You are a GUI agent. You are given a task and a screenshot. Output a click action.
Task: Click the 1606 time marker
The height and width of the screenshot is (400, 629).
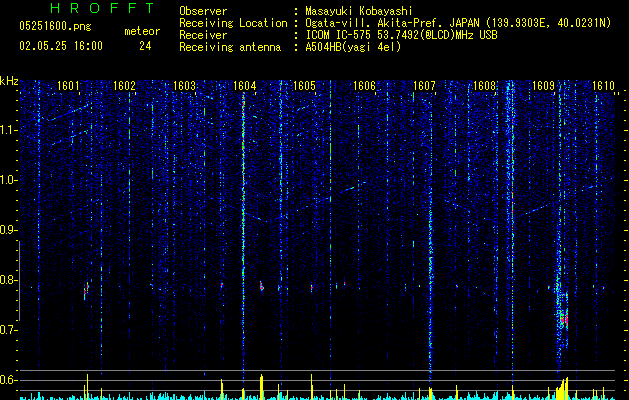point(364,85)
